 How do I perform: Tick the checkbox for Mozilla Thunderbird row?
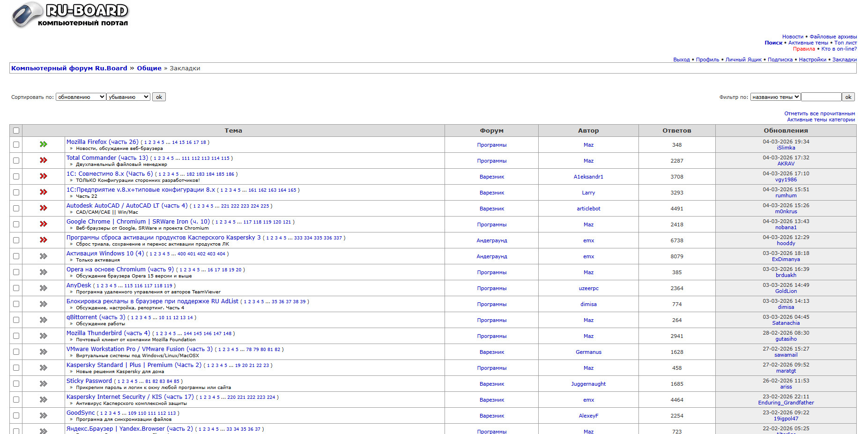coord(16,336)
